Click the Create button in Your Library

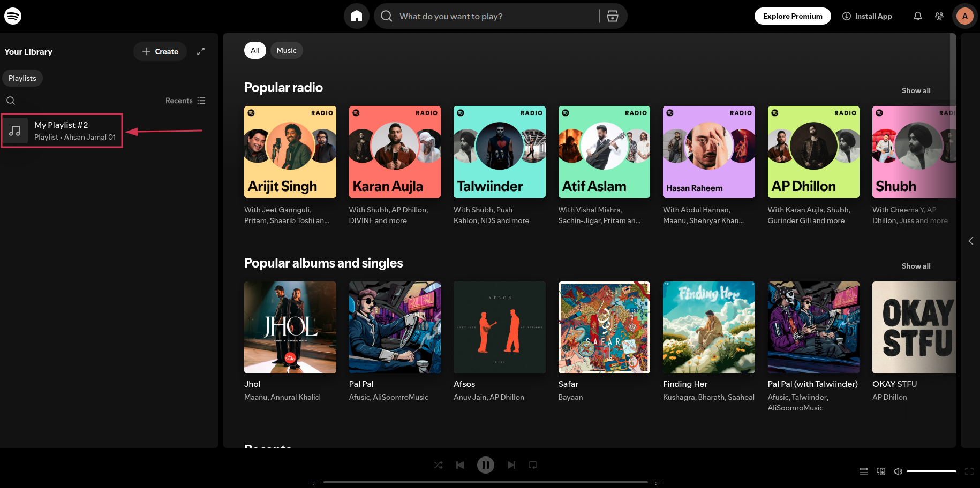pyautogui.click(x=160, y=51)
